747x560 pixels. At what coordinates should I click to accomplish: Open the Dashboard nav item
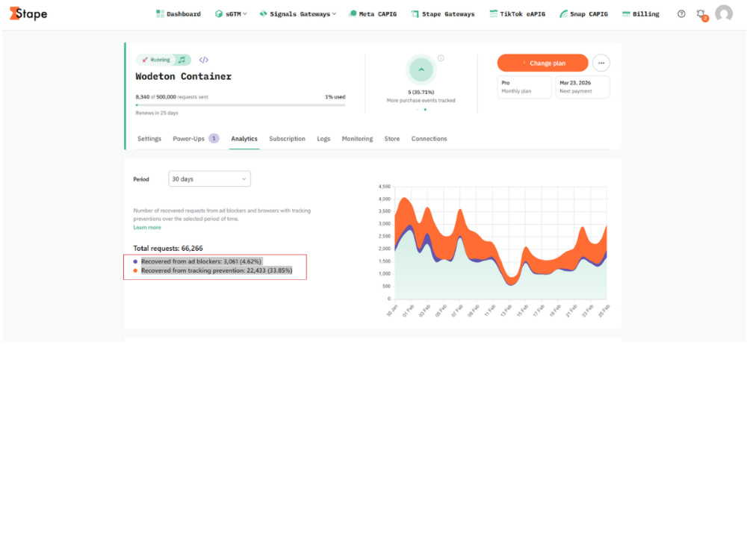pos(179,13)
